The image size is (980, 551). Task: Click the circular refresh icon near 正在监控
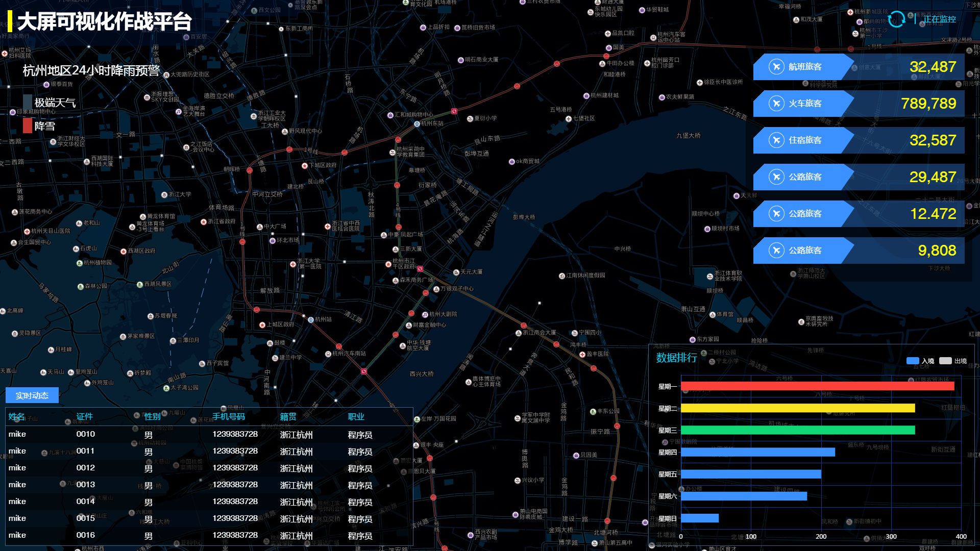(896, 19)
